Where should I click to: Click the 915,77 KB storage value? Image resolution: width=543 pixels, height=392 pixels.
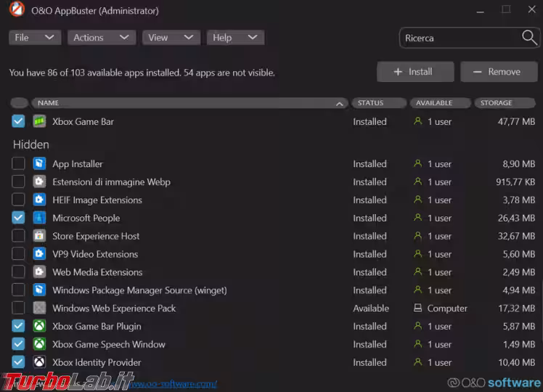point(515,181)
